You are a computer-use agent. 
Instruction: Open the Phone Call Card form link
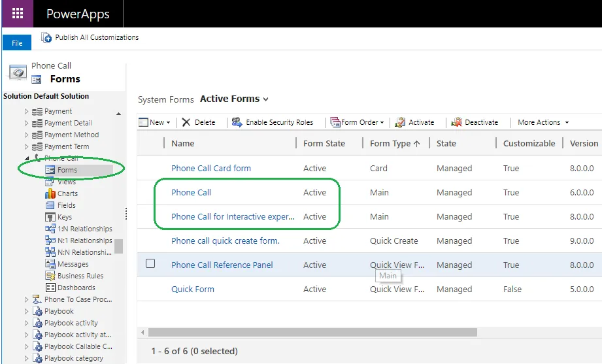210,168
